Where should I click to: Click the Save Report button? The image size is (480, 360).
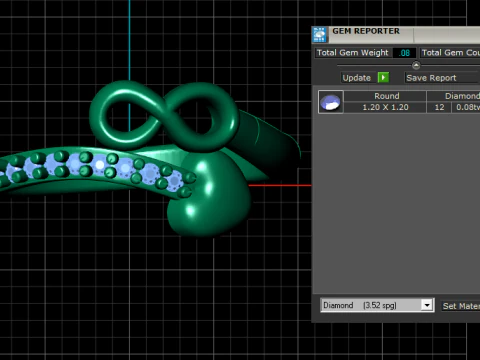click(x=442, y=78)
